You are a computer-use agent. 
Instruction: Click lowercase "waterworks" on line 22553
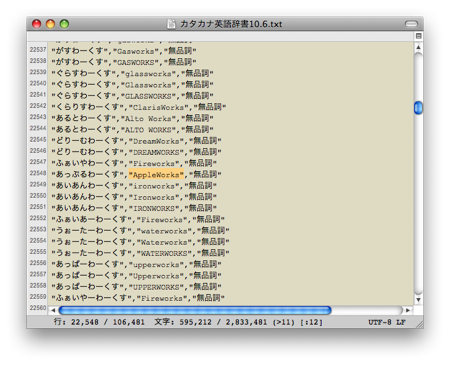[x=164, y=231]
